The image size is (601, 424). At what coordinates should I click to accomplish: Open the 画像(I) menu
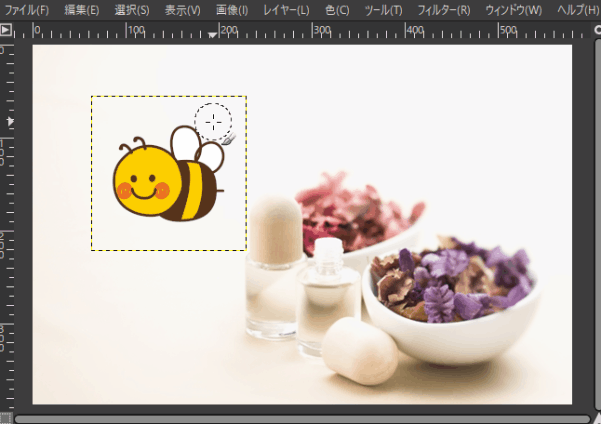click(x=231, y=10)
